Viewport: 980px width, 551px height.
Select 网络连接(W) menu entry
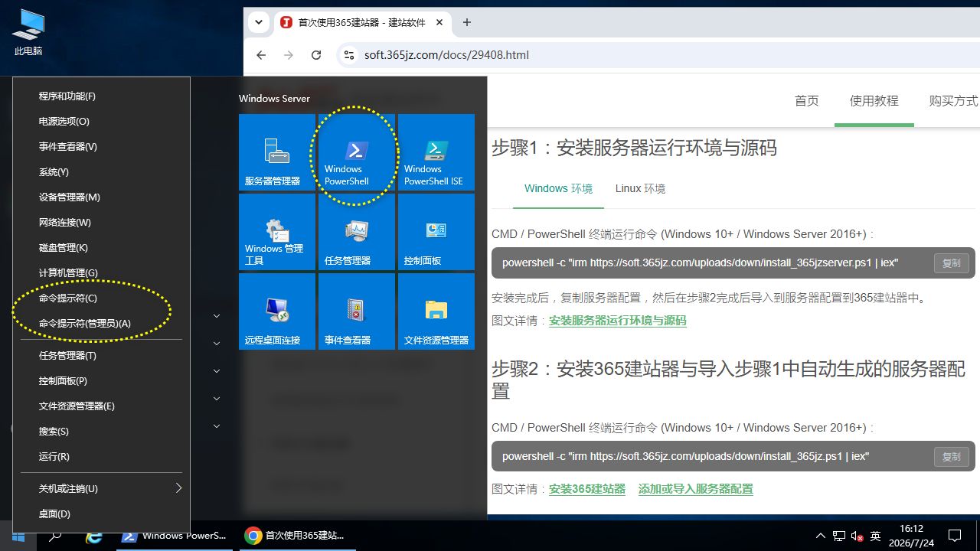(x=101, y=222)
